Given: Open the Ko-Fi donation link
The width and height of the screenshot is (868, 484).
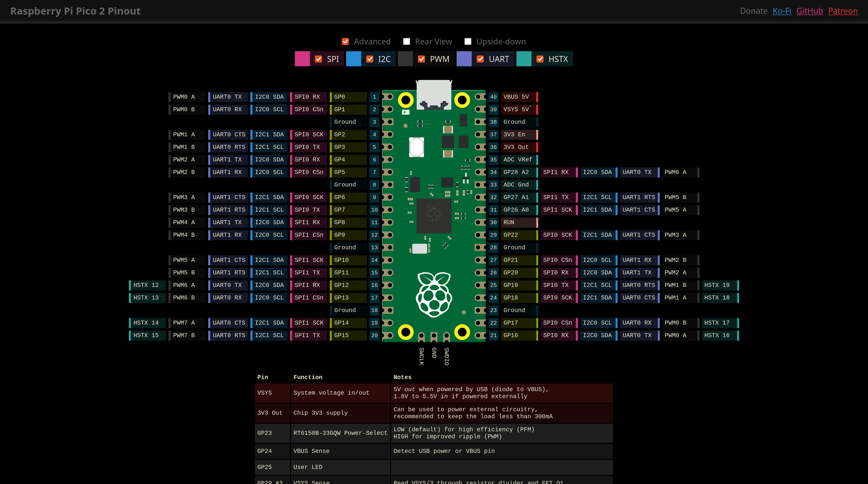Looking at the screenshot, I should [782, 11].
